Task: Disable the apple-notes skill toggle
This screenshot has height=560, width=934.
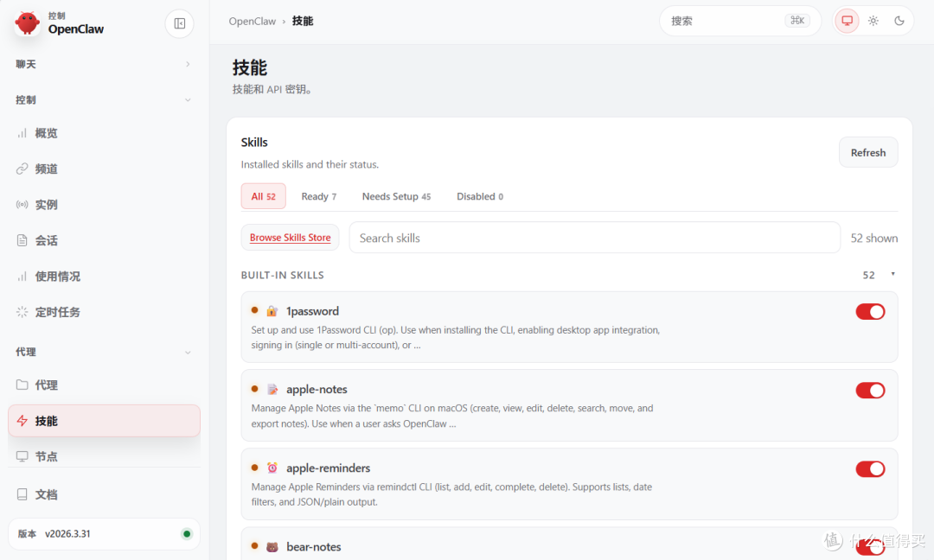Action: (870, 391)
